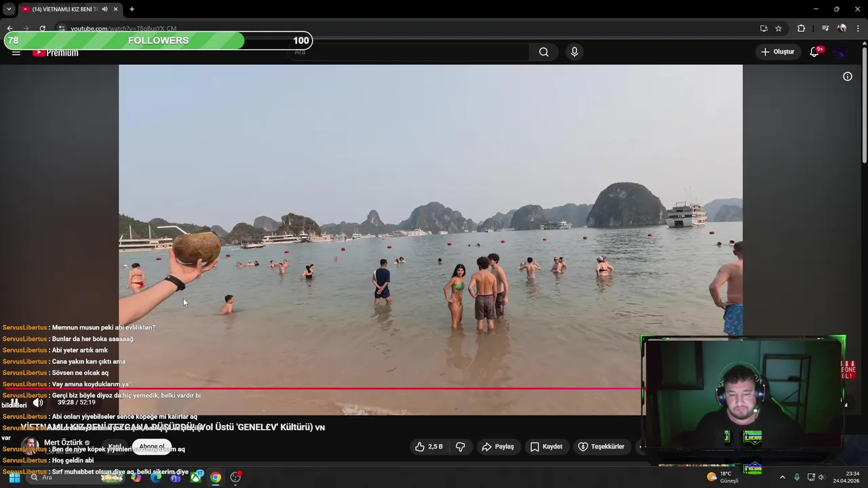Viewport: 868px width, 488px height.
Task: Mute the video with the speaker icon
Action: (x=38, y=402)
